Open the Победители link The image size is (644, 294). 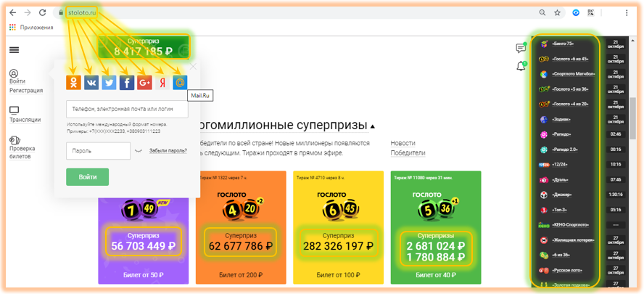coord(408,153)
